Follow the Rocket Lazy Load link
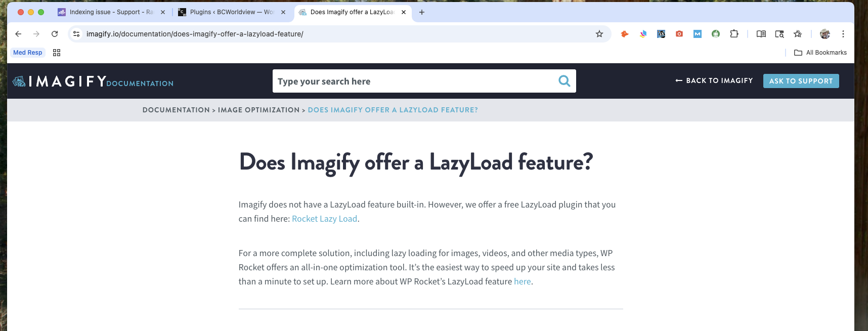The height and width of the screenshot is (331, 868). click(x=324, y=219)
